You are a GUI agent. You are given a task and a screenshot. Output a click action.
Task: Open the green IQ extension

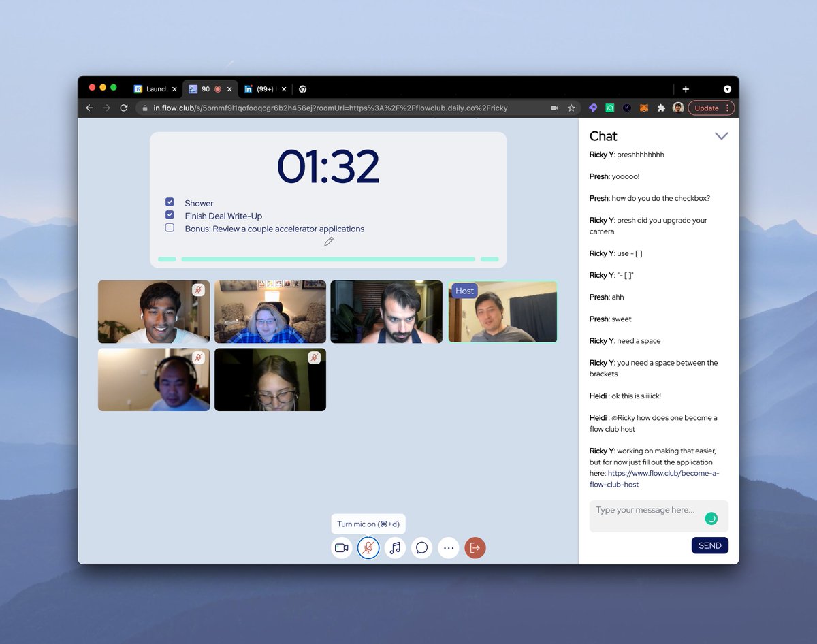(x=610, y=108)
